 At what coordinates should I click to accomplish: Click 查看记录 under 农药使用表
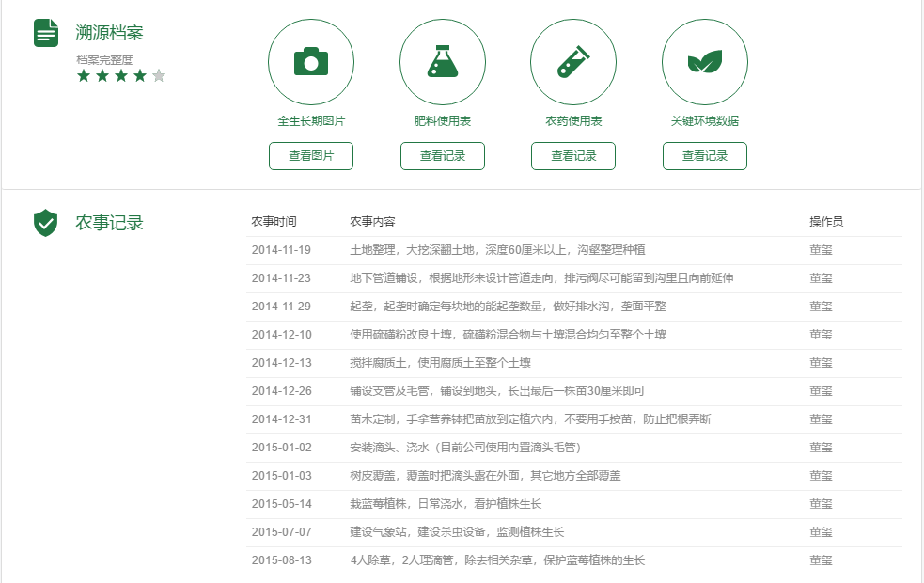[573, 155]
